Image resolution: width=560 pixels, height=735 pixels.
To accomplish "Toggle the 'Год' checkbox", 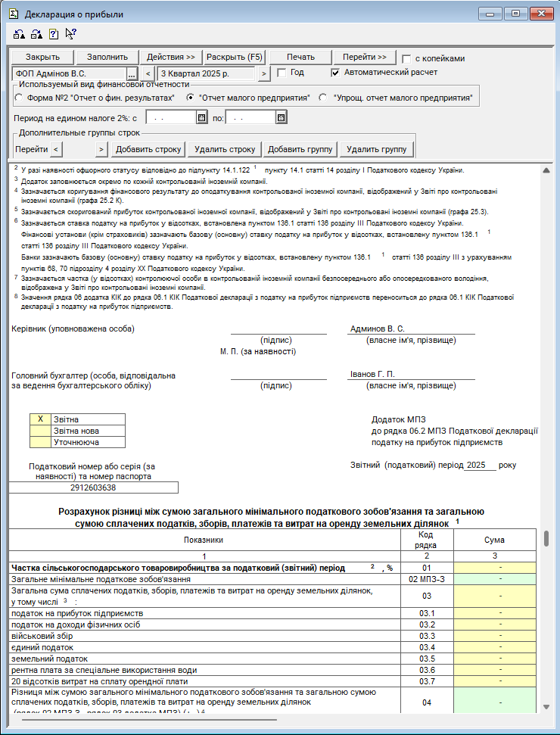I will (282, 73).
